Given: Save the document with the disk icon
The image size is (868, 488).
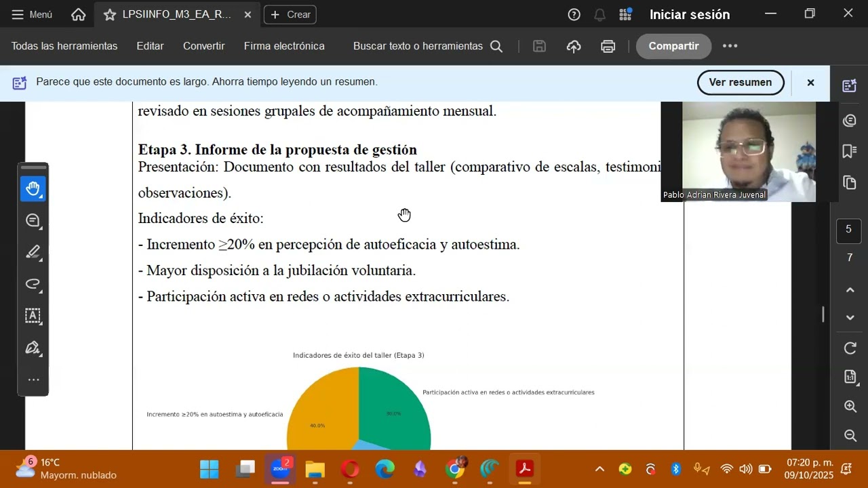Looking at the screenshot, I should tap(539, 46).
